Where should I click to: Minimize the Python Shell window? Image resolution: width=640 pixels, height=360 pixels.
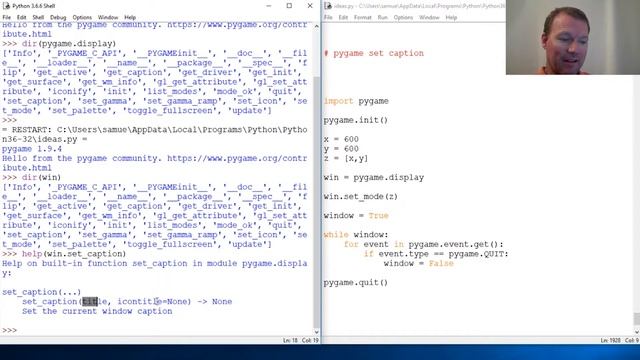[269, 6]
